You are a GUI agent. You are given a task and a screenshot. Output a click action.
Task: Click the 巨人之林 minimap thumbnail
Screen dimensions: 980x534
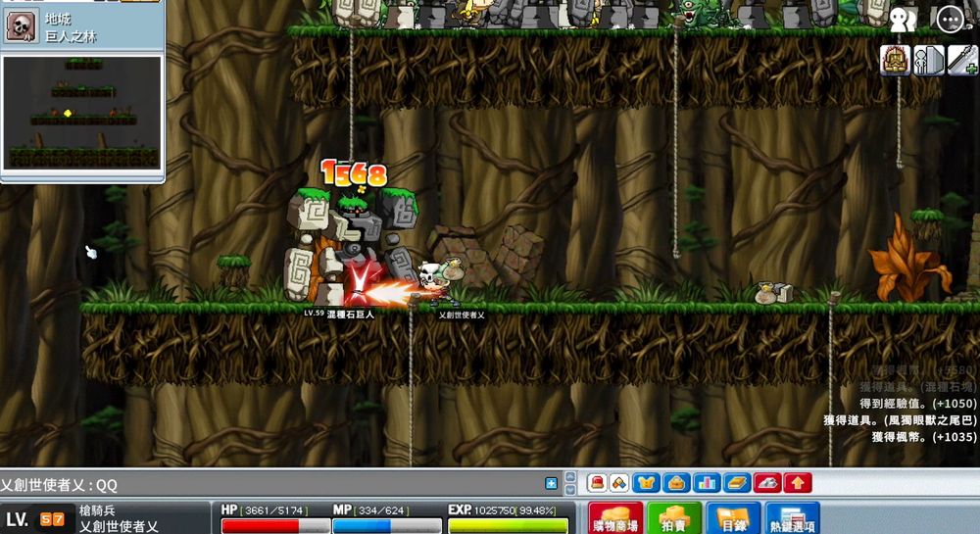click(82, 113)
